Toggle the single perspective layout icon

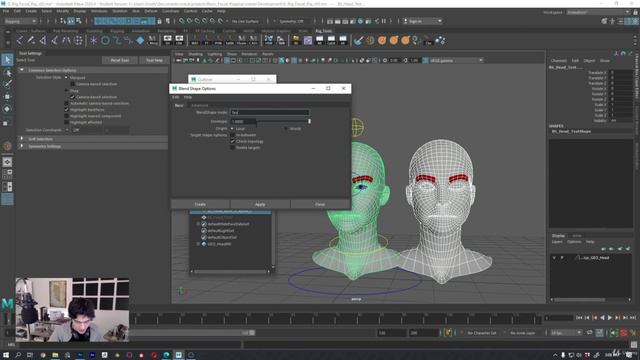point(7,162)
